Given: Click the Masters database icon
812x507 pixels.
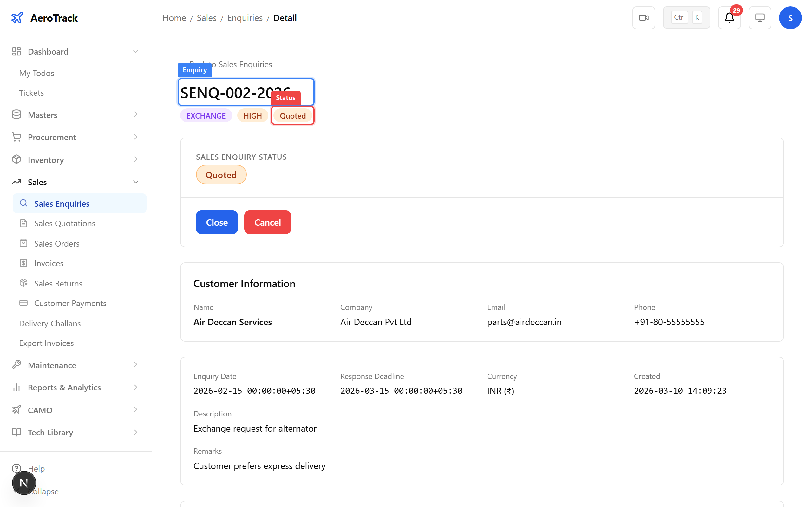Looking at the screenshot, I should [x=16, y=114].
